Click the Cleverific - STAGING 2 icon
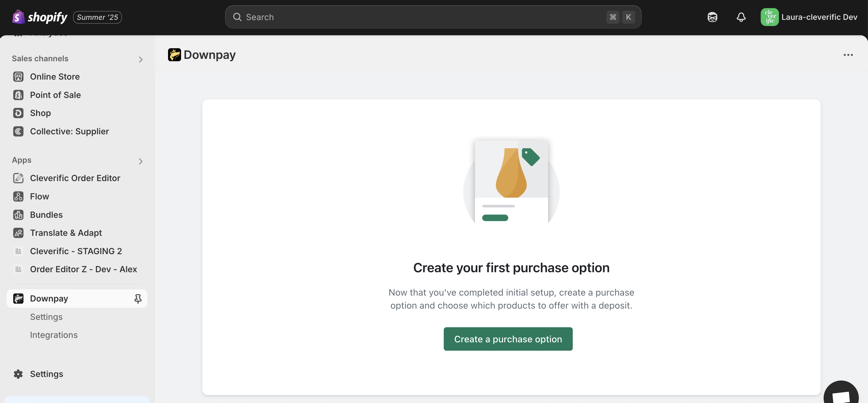The image size is (868, 403). (18, 252)
